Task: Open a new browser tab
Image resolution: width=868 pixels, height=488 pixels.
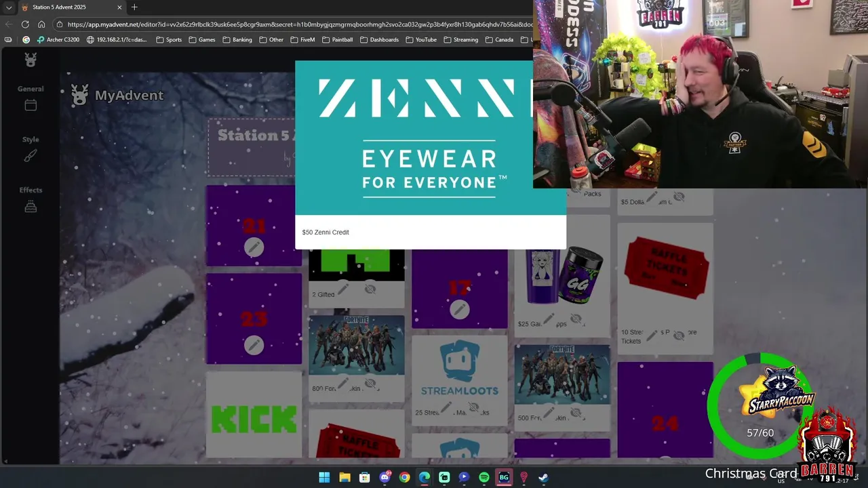Action: (134, 7)
